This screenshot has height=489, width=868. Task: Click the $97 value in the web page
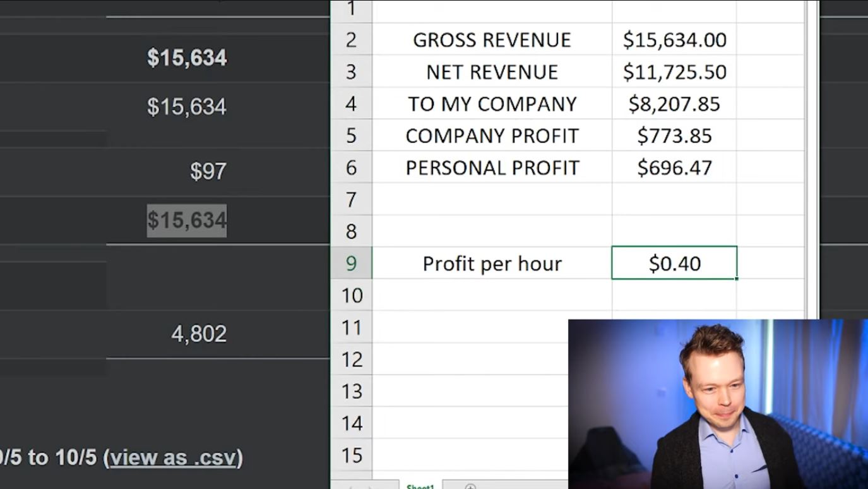[208, 171]
